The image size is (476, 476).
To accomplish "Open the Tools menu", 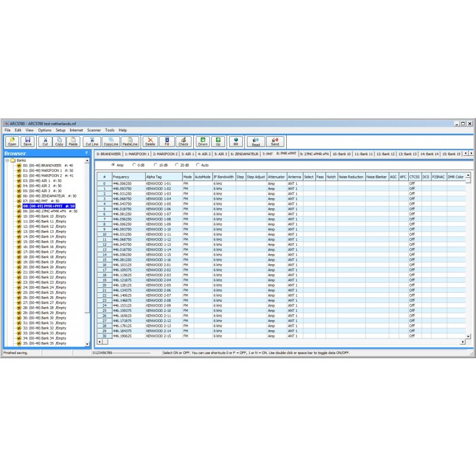I will pyautogui.click(x=109, y=130).
